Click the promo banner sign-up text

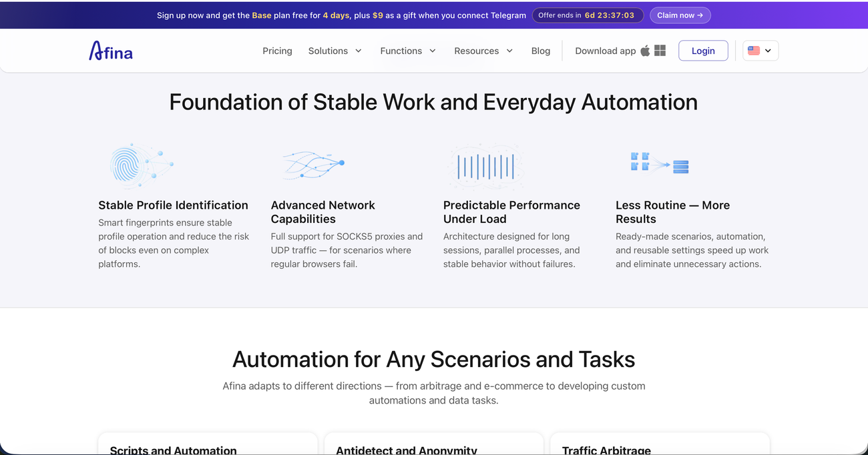point(341,15)
